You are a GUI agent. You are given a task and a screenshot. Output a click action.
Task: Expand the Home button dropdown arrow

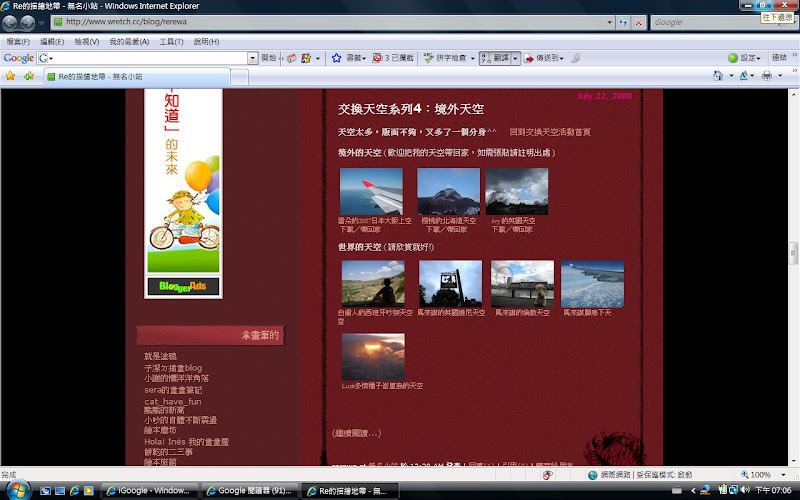pyautogui.click(x=731, y=76)
